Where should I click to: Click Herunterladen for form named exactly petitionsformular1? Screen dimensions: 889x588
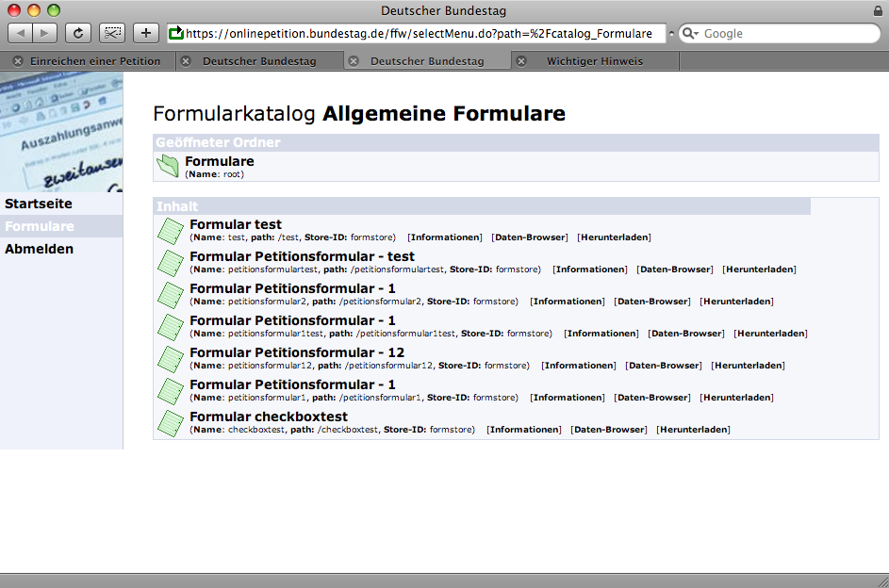(x=736, y=398)
